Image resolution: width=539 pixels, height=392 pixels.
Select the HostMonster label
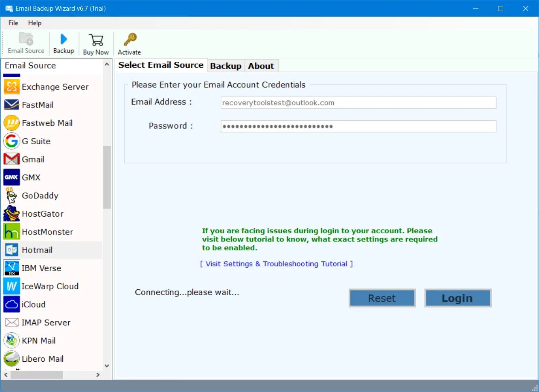point(47,232)
